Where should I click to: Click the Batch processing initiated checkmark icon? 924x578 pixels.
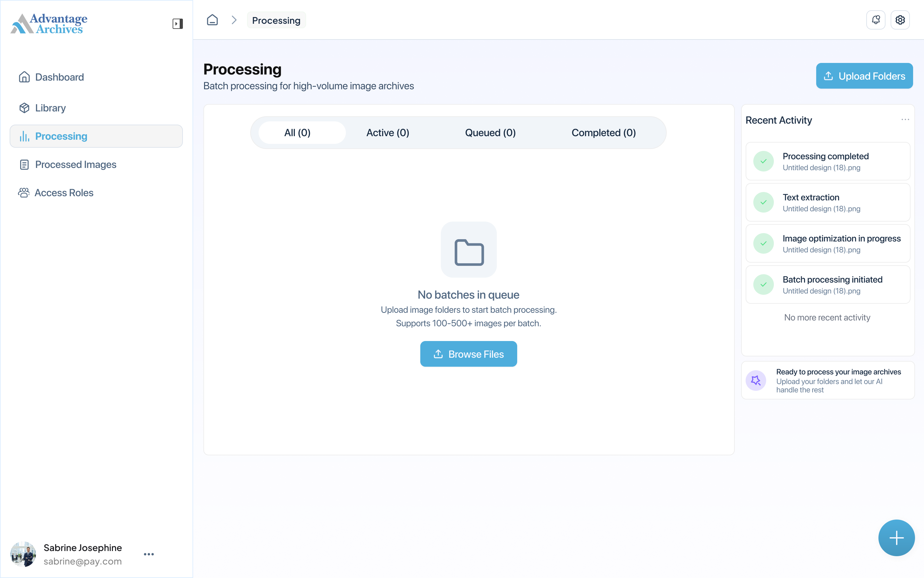764,285
